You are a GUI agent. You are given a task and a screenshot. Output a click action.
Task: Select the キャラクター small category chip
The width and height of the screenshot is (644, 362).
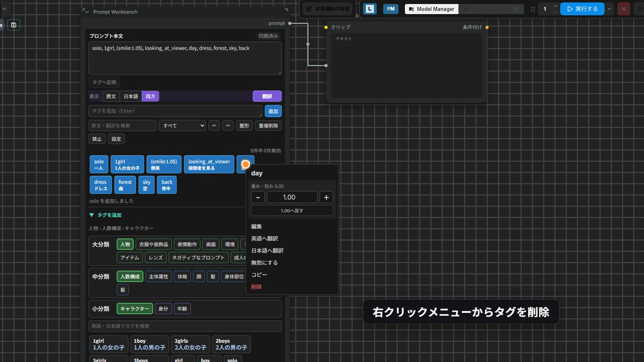[x=135, y=309]
